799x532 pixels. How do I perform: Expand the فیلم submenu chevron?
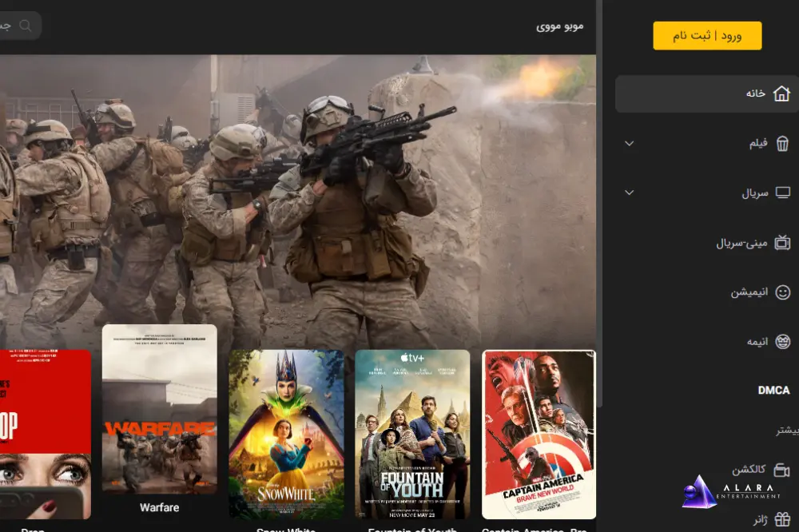coord(629,144)
